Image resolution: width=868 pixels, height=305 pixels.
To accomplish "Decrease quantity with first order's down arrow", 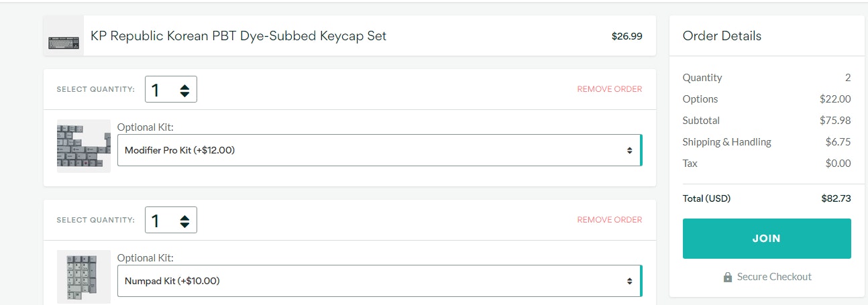I will [x=185, y=95].
